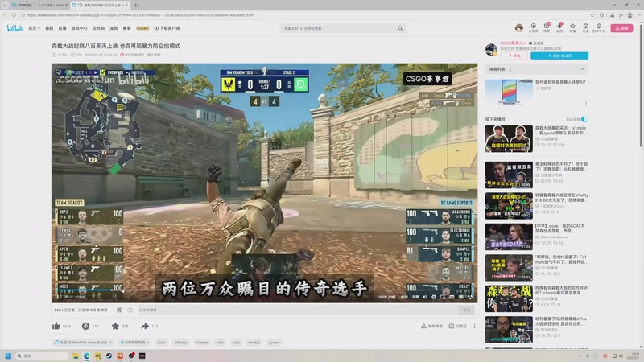Open 会员购 navigation item
This screenshot has width=644, height=362.
(98, 28)
